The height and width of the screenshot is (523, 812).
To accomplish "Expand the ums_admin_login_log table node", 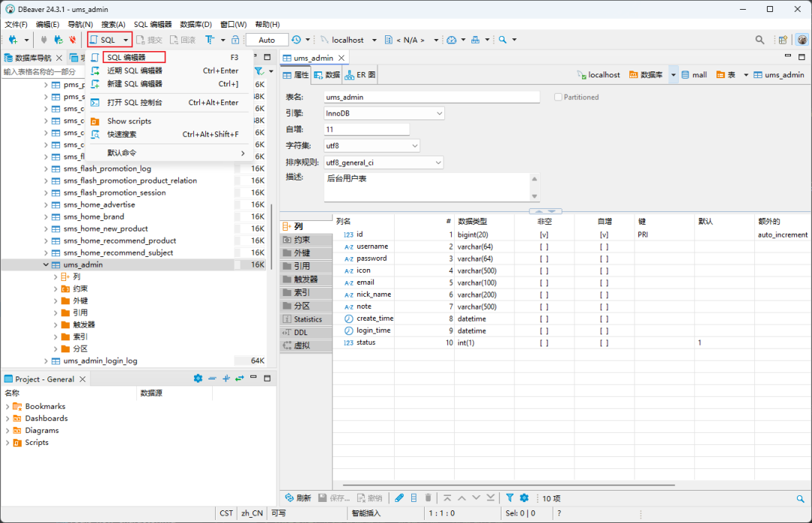I will [x=46, y=361].
